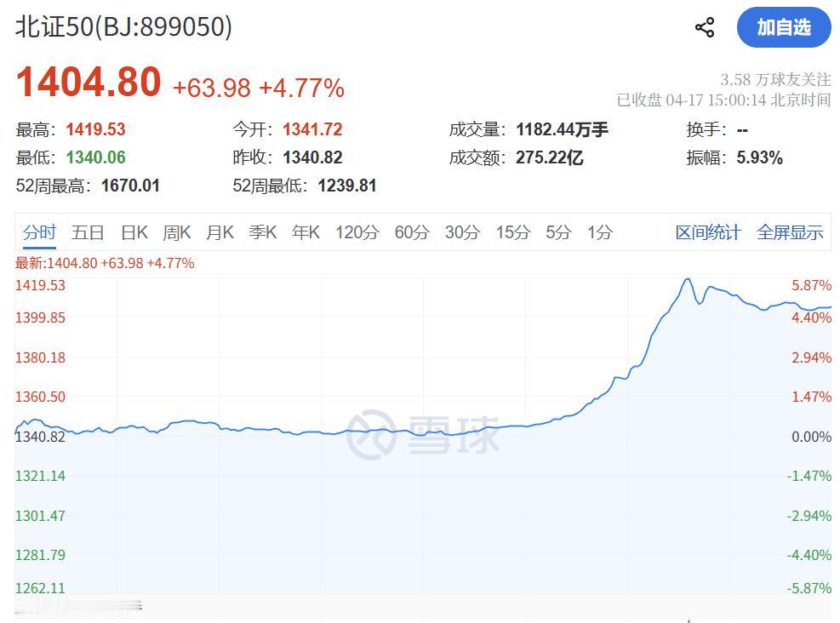Open the 5分 interval tab
Image resolution: width=840 pixels, height=623 pixels.
click(557, 231)
